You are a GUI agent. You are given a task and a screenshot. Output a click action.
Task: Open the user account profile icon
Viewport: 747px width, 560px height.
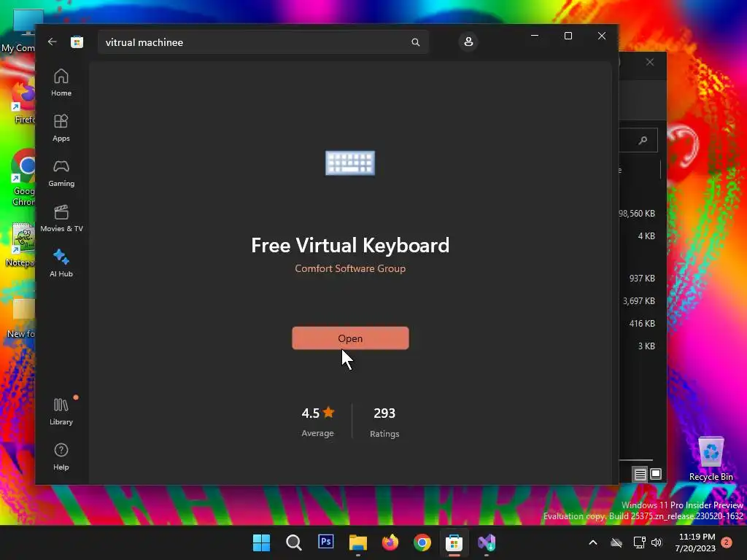(x=468, y=42)
